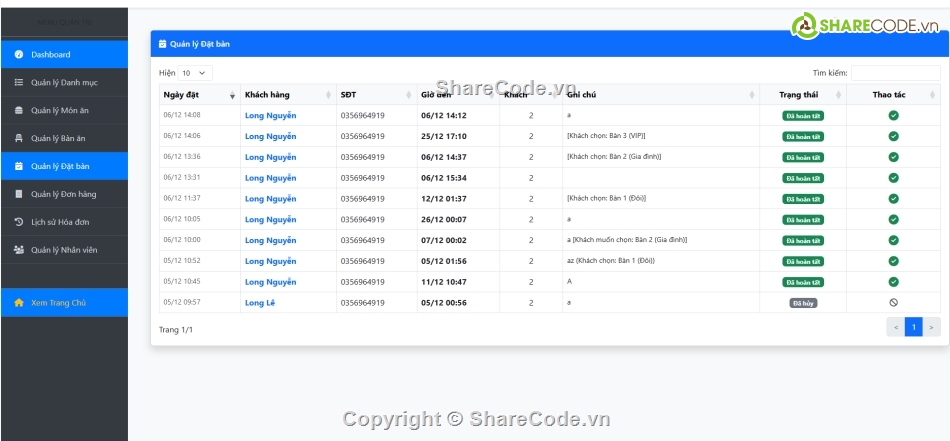Click the cancelled ban icon in Long Lê row
The height and width of the screenshot is (441, 950).
893,302
